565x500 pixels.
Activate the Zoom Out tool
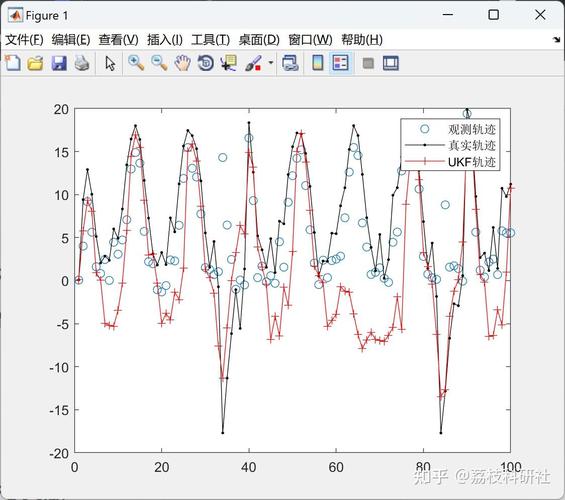[159, 63]
